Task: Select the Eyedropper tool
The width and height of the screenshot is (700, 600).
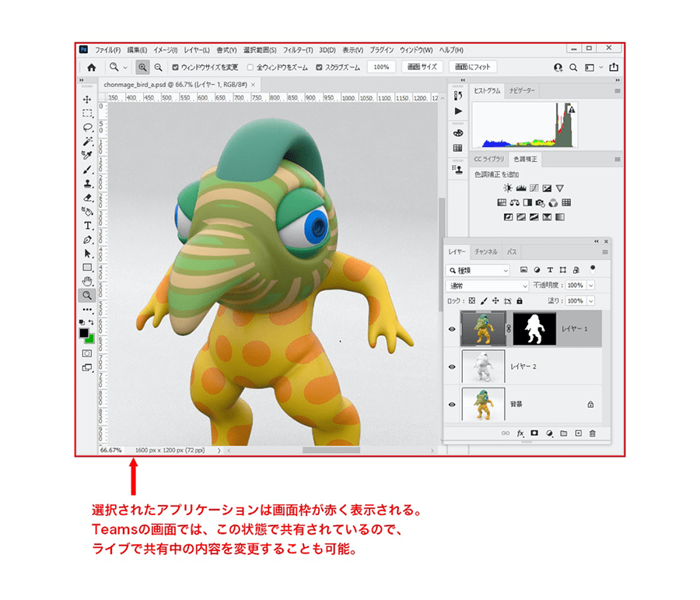Action: [x=87, y=155]
